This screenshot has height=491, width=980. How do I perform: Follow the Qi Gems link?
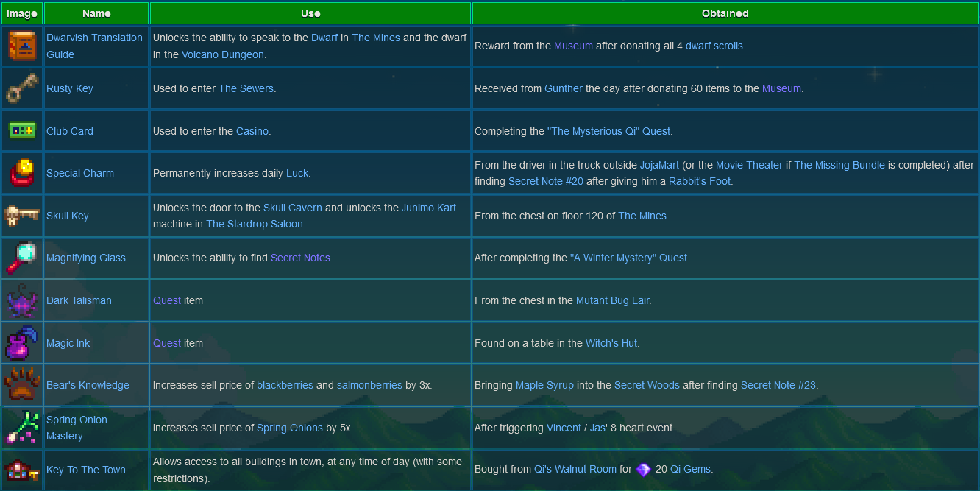pos(690,470)
